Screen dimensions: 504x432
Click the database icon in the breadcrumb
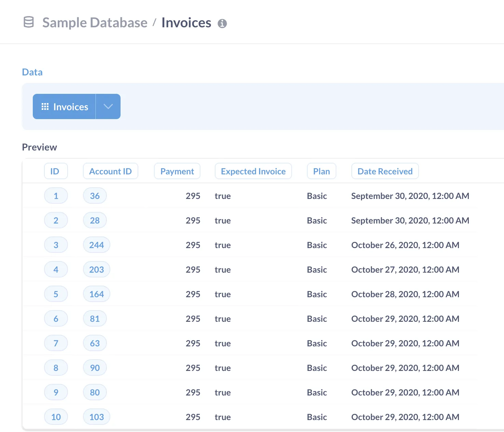[28, 22]
